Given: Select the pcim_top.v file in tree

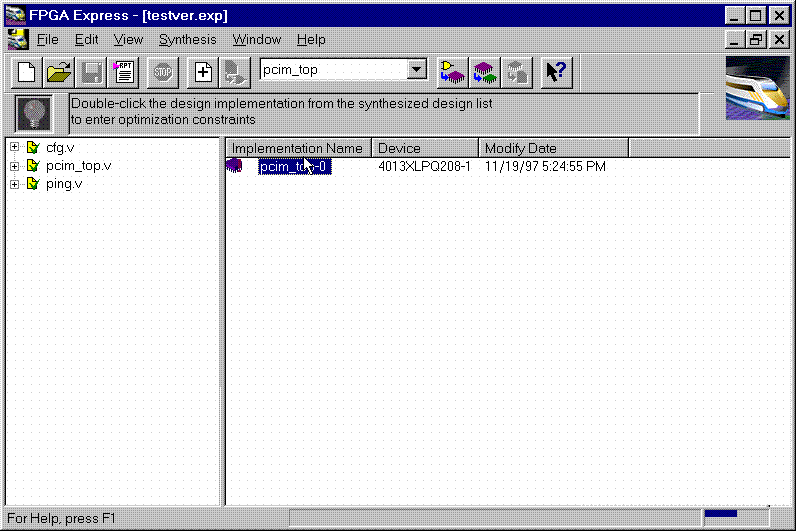Looking at the screenshot, I should [78, 166].
